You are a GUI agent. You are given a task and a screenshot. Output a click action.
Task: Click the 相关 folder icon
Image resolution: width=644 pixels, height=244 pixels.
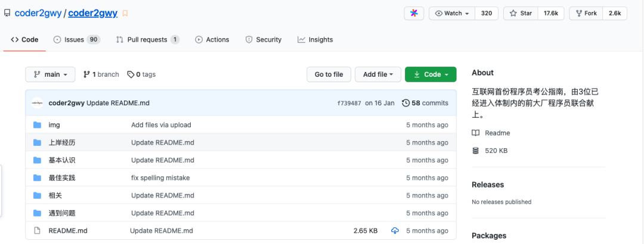tap(38, 195)
